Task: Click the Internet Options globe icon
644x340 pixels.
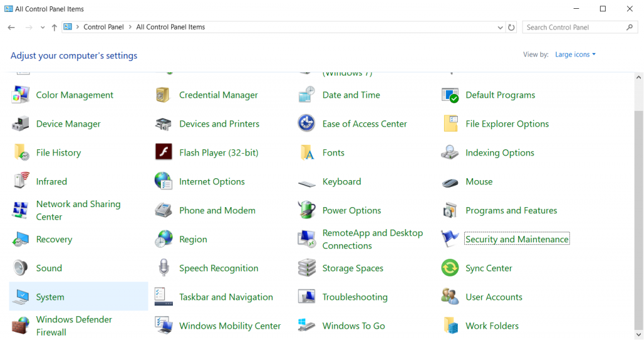Action: pos(164,181)
